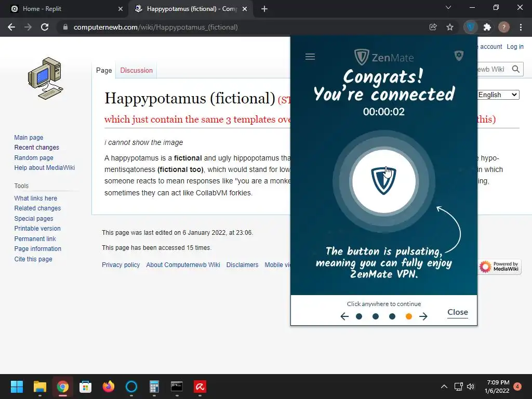Viewport: 532px width, 399px height.
Task: Click the share page icon
Action: pos(433,27)
